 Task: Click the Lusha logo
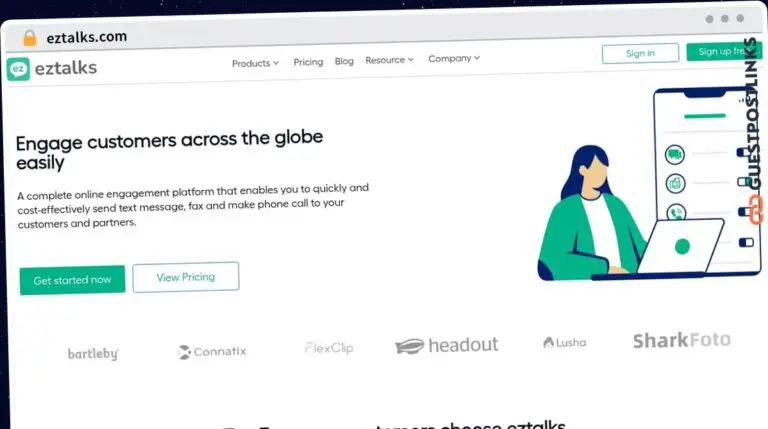(x=564, y=342)
